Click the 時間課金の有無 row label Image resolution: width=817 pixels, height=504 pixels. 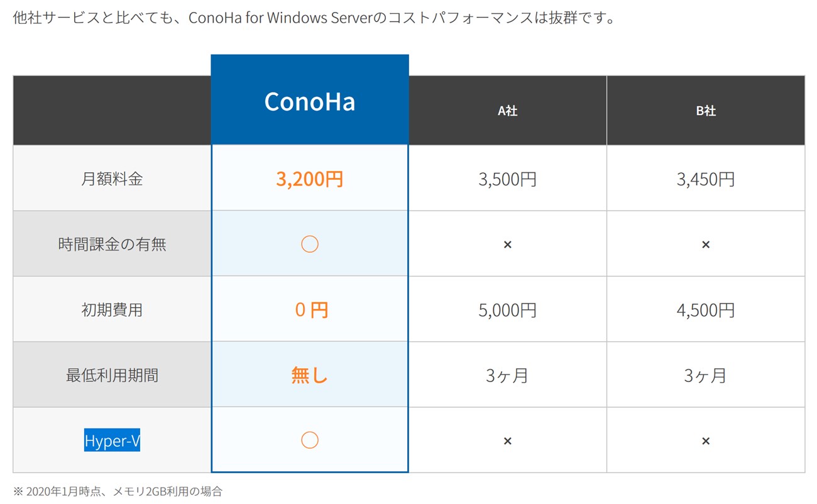[112, 244]
